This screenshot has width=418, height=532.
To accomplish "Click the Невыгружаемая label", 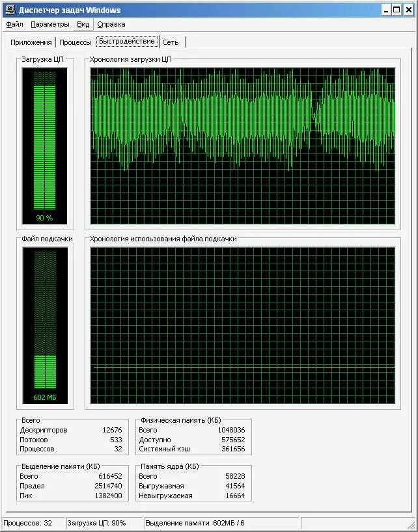I will [x=165, y=496].
